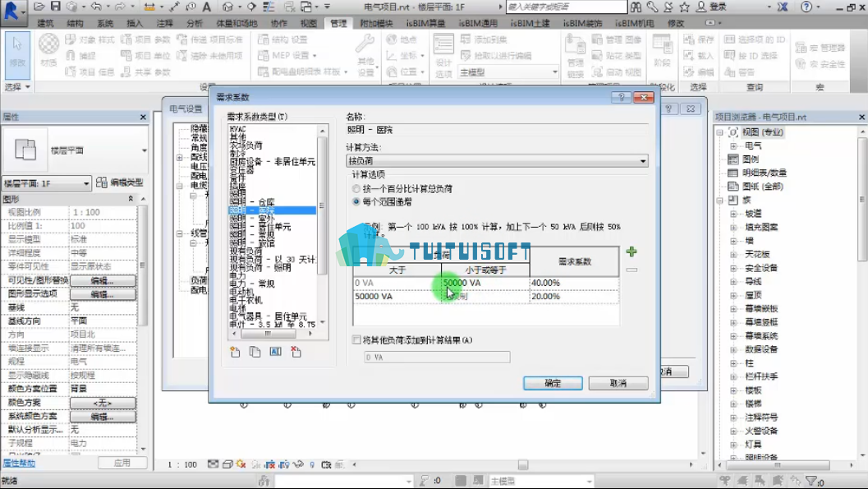This screenshot has height=489, width=868.
Task: Remove load range row with minus icon
Action: [631, 270]
